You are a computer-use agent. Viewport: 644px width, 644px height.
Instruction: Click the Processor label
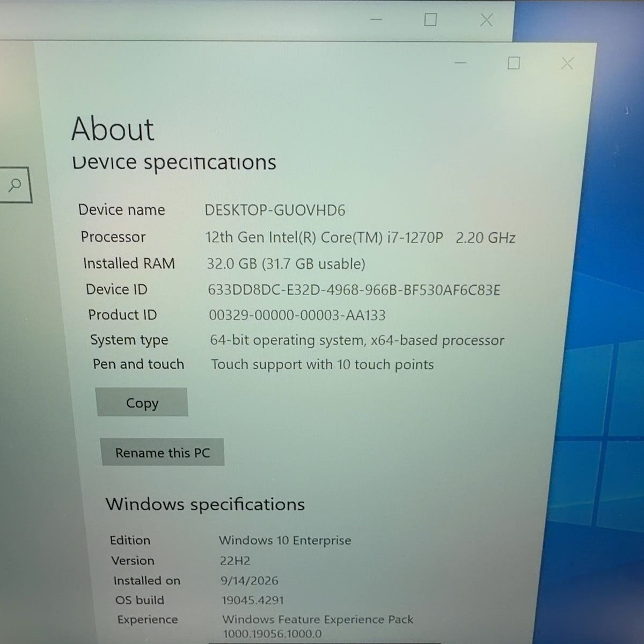[x=113, y=237]
